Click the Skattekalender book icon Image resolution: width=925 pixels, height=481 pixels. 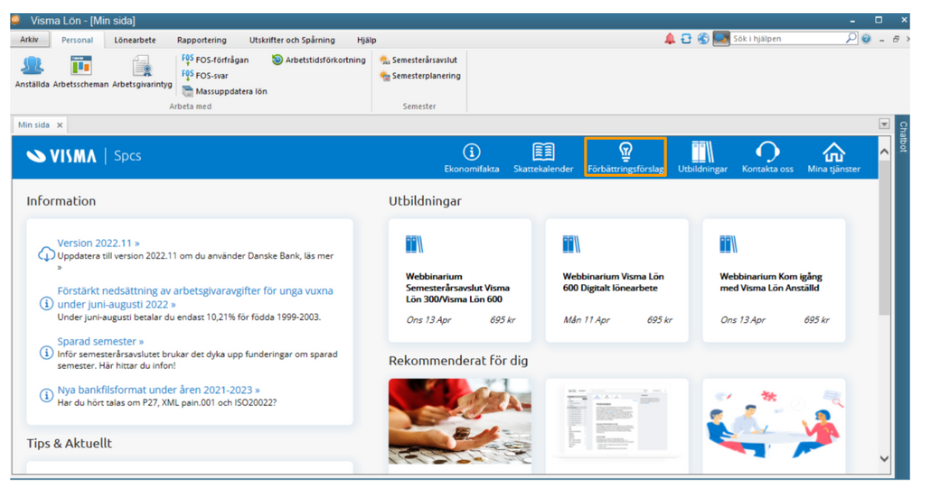click(x=543, y=153)
